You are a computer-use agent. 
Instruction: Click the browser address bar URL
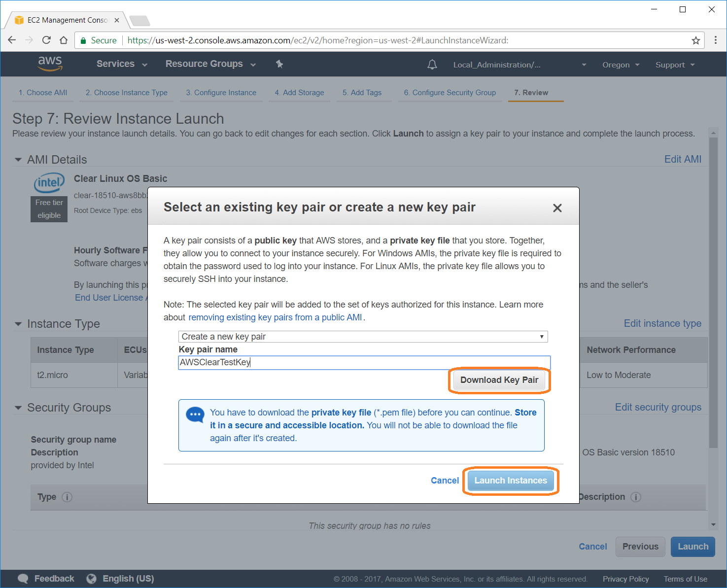[x=318, y=40]
